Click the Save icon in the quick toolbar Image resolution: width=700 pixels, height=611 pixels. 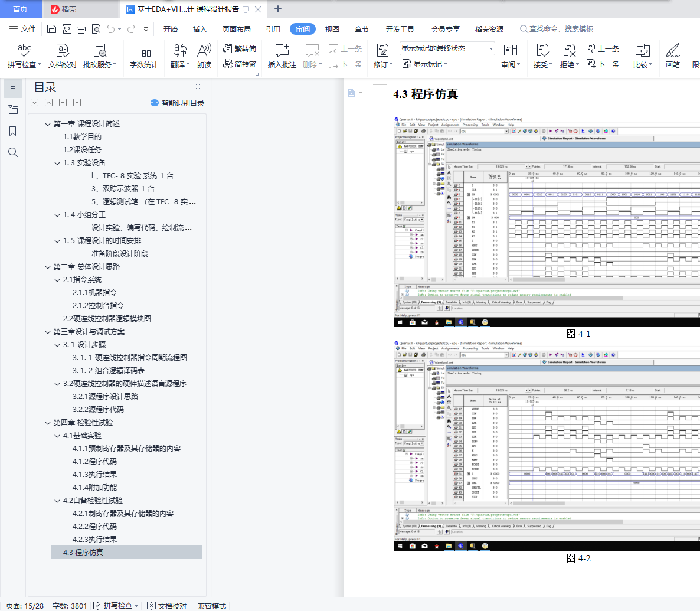pyautogui.click(x=52, y=29)
